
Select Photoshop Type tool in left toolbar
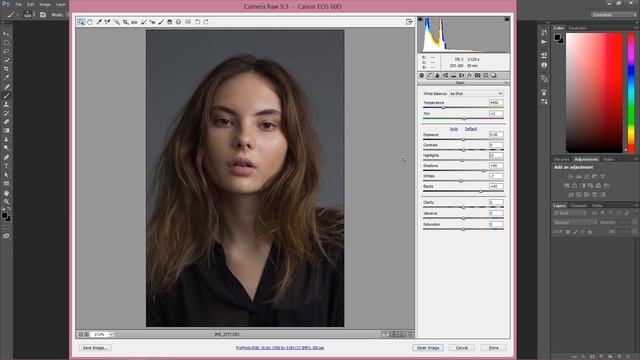(x=6, y=166)
